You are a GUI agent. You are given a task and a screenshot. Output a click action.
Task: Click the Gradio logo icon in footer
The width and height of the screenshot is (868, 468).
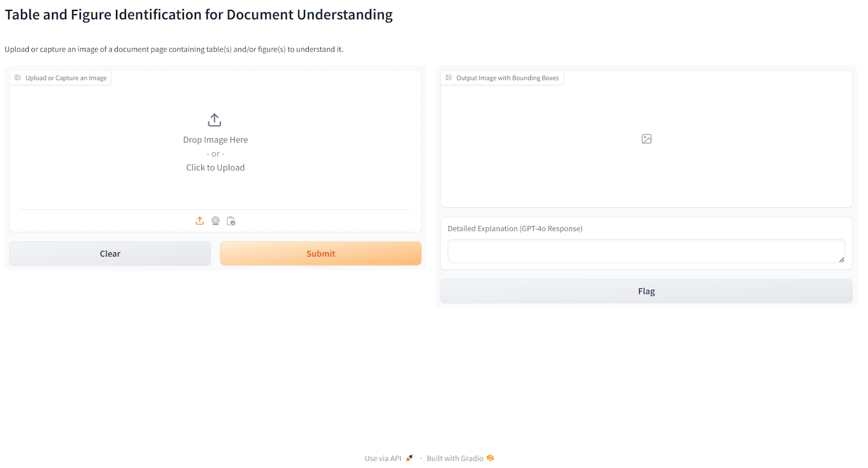coord(490,458)
